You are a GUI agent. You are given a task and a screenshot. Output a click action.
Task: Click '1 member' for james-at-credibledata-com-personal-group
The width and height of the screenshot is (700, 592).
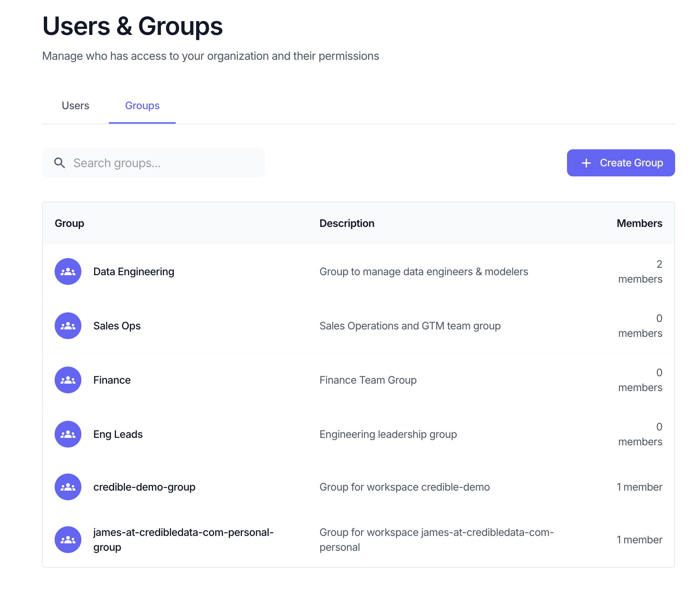pos(639,540)
